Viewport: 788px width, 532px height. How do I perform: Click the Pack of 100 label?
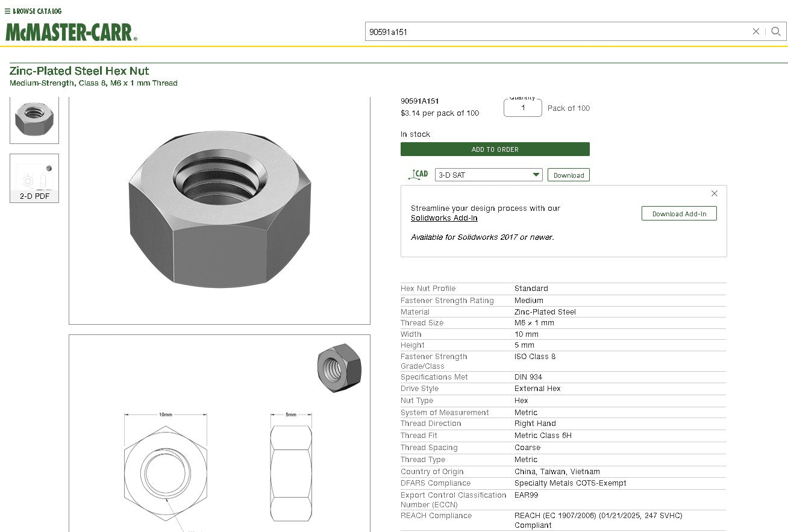click(x=569, y=108)
